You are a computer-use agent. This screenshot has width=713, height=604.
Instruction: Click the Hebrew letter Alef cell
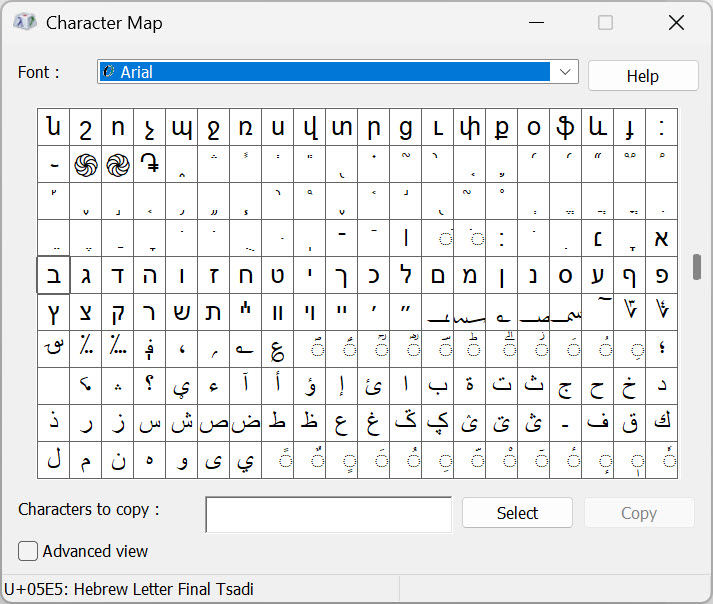pos(661,238)
